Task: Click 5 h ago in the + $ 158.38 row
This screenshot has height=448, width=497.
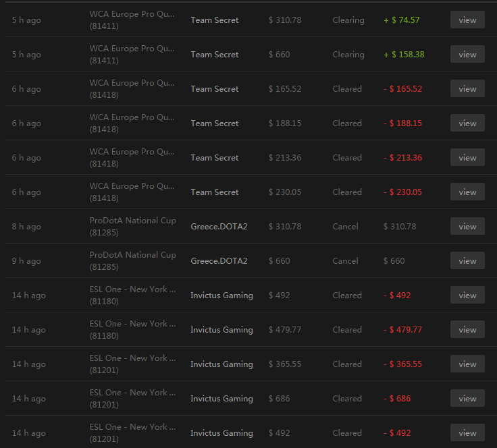Action: (x=26, y=55)
